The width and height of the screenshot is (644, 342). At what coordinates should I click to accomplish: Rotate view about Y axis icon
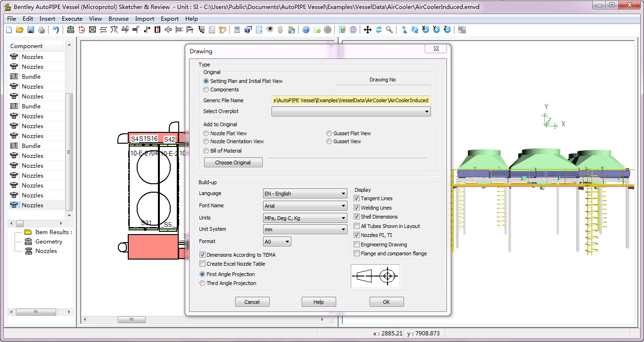pos(437,29)
